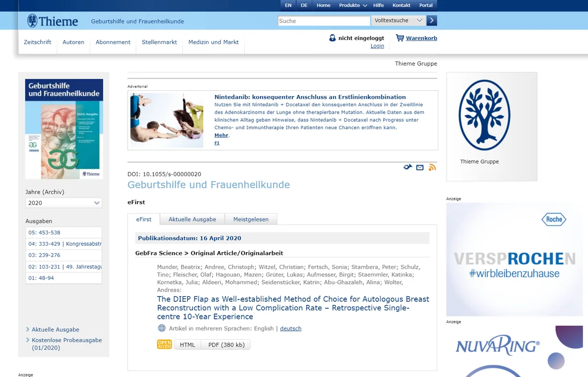The height and width of the screenshot is (377, 588).
Task: Click the search submit arrow icon
Action: tap(431, 20)
